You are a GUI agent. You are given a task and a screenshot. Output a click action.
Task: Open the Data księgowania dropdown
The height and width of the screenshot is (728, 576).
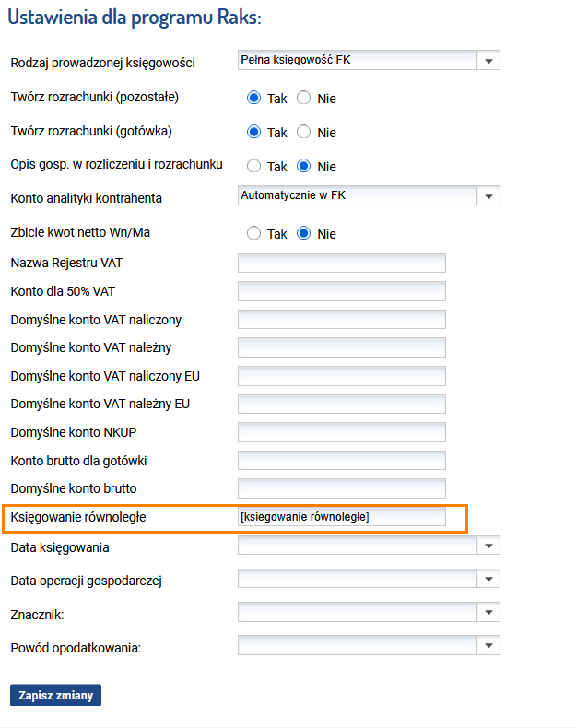point(369,546)
